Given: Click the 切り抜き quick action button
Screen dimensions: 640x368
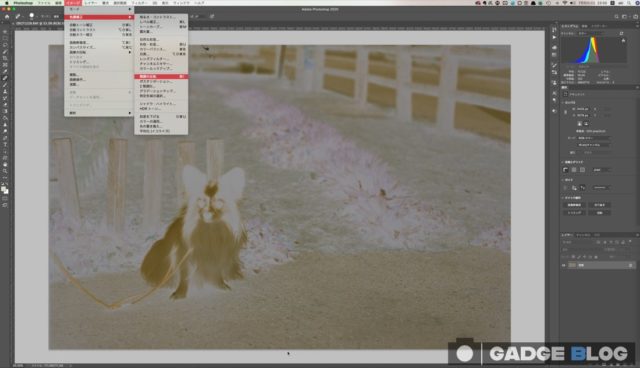Looking at the screenshot, I should point(600,205).
